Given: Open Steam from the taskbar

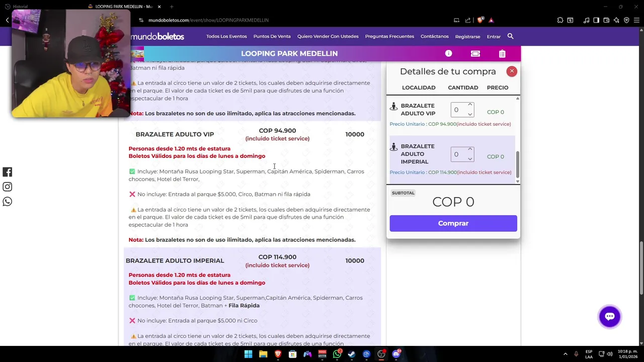Looking at the screenshot, I should pyautogui.click(x=352, y=354).
